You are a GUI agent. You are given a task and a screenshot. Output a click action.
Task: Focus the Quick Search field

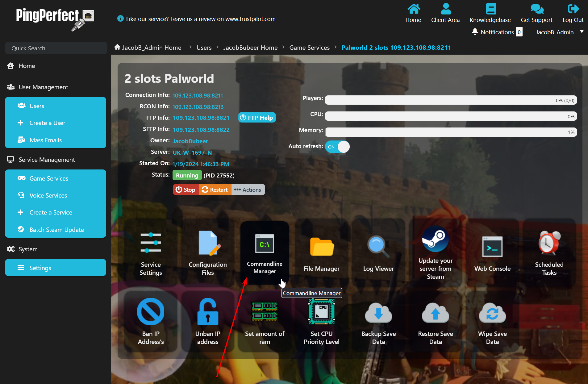pos(56,48)
